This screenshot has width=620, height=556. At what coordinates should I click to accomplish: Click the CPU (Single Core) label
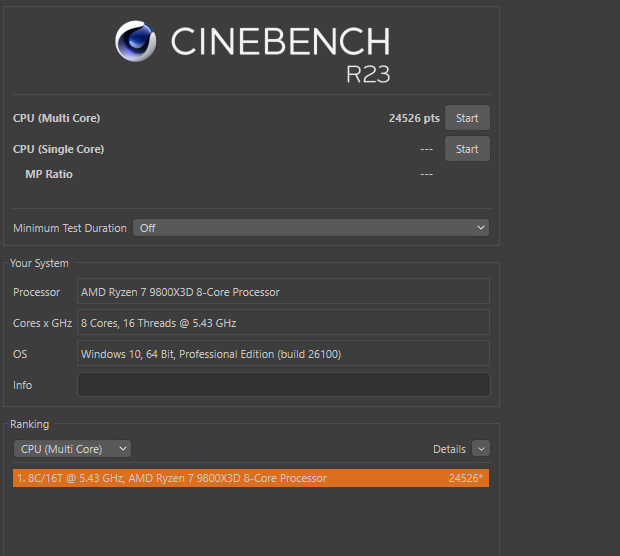coord(59,149)
